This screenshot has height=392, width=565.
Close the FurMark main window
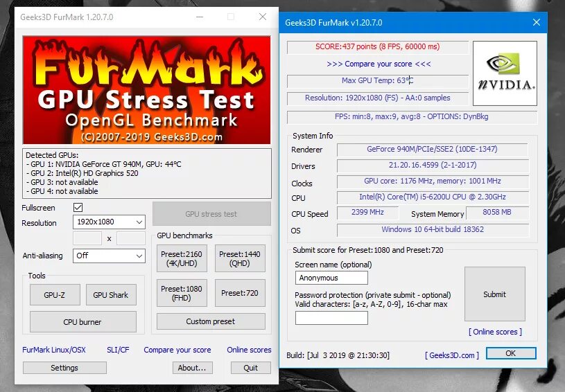point(263,17)
